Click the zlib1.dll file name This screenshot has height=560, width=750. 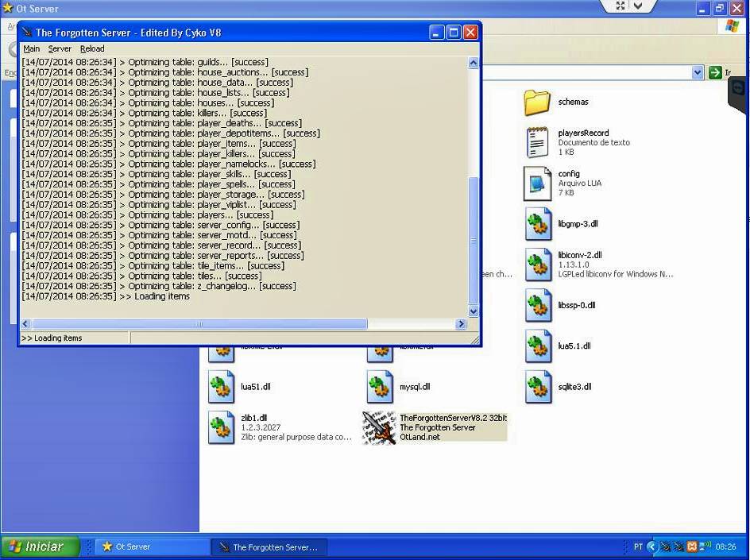254,418
